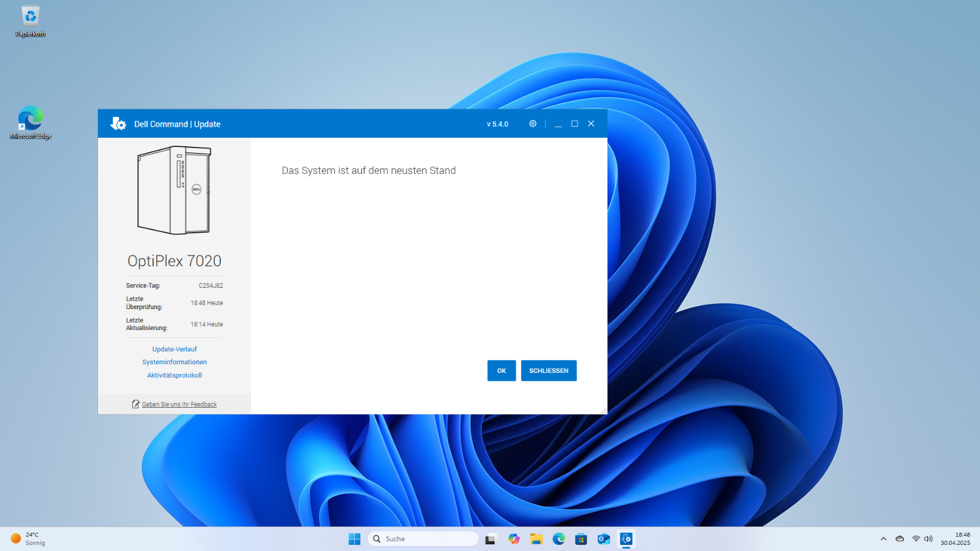This screenshot has width=980, height=551.
Task: Click the feedback pencil icon
Action: [x=136, y=404]
